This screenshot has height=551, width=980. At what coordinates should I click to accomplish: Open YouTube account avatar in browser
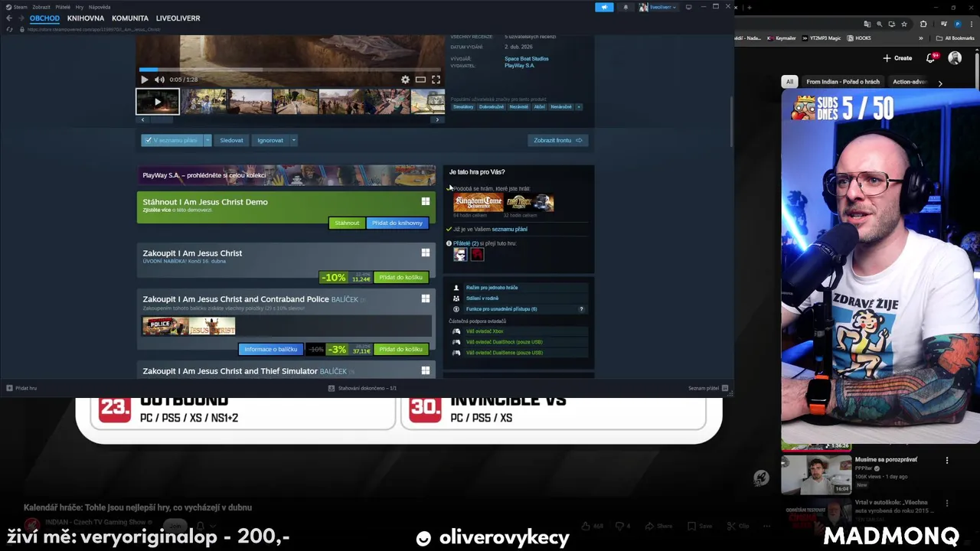click(x=955, y=58)
